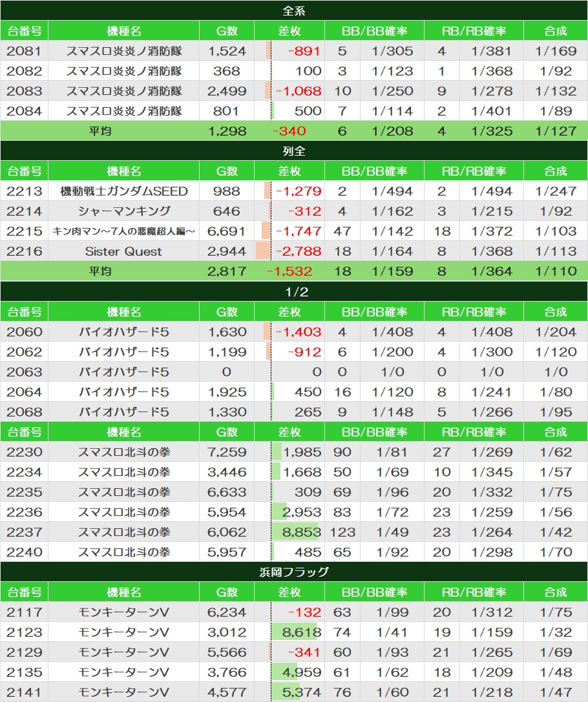Image resolution: width=588 pixels, height=702 pixels.
Task: Select difference value -891
Action: pos(304,51)
